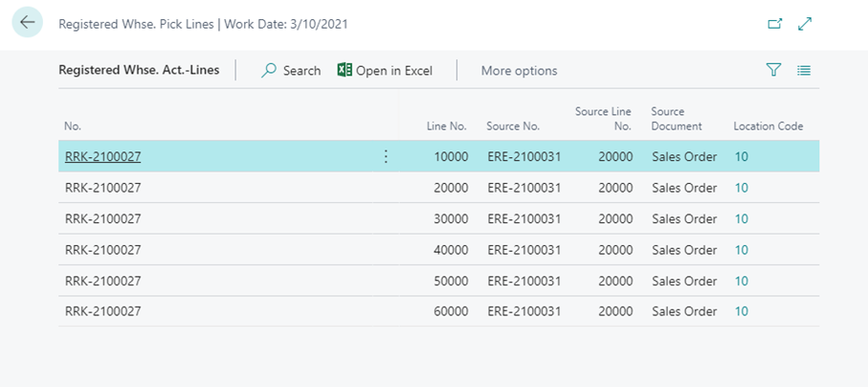Viewport: 868px width, 387px height.
Task: Expand page to full screen
Action: [805, 23]
